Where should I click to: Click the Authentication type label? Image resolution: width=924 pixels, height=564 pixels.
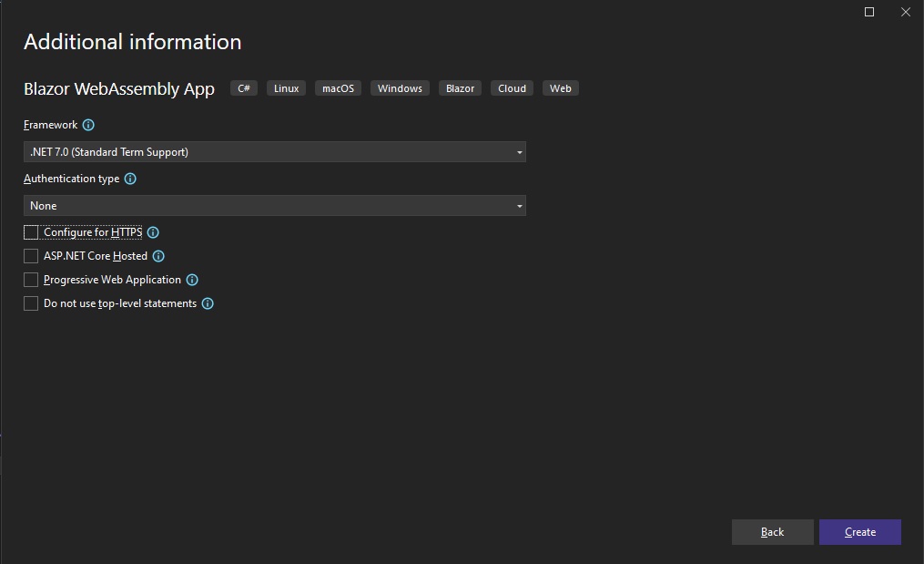point(71,179)
